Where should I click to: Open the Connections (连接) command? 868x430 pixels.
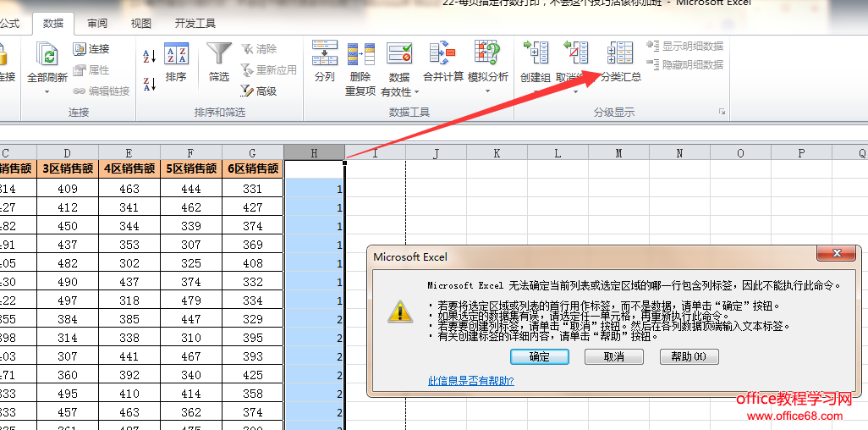91,49
